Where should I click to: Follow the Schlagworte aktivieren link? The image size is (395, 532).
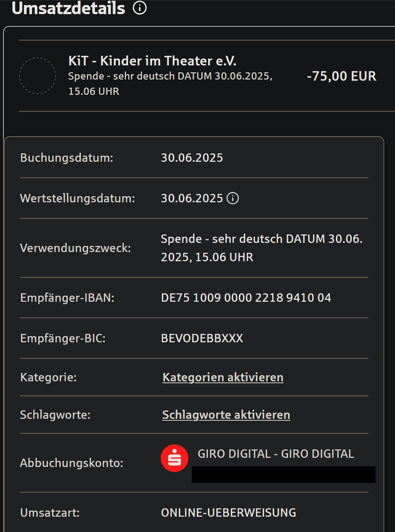point(226,415)
